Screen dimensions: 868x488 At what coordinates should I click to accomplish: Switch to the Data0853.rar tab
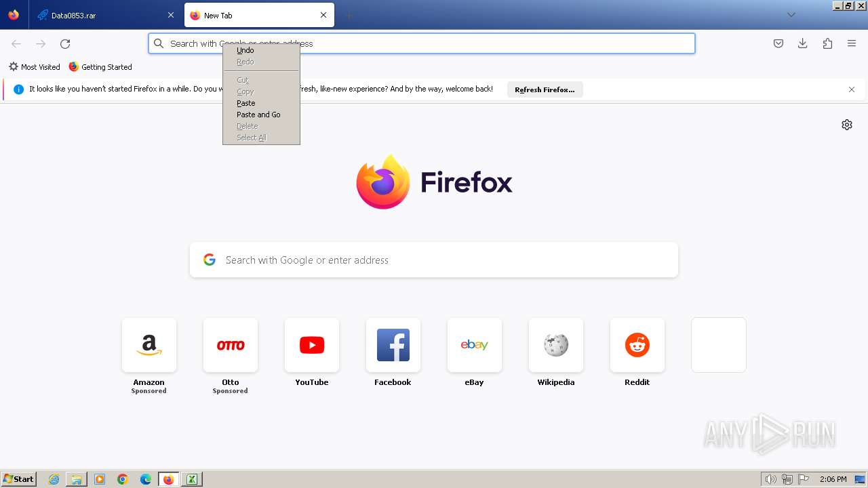tap(106, 15)
